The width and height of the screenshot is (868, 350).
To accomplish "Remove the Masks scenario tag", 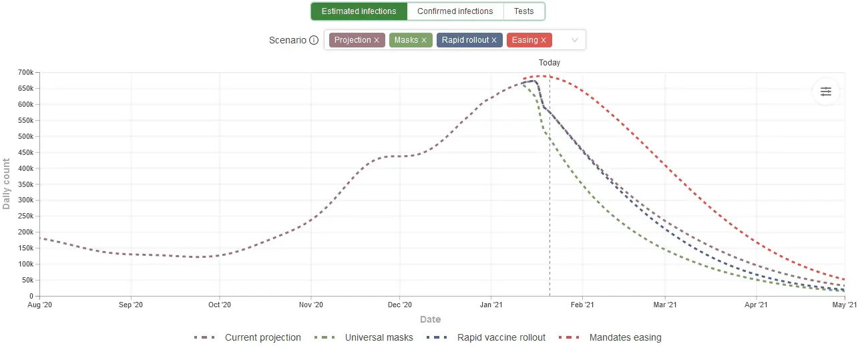I will [424, 40].
